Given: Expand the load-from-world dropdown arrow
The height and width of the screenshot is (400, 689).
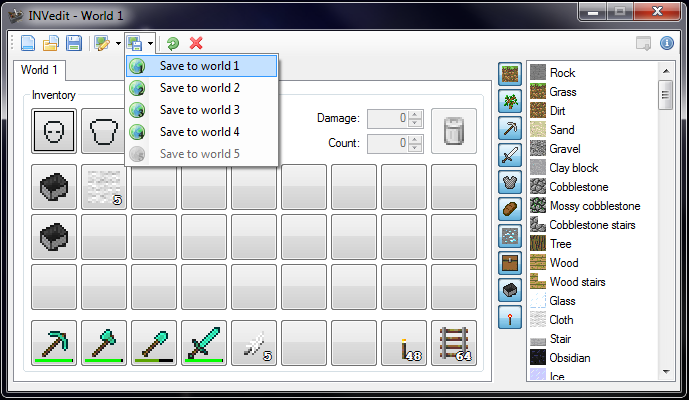Looking at the screenshot, I should [118, 43].
